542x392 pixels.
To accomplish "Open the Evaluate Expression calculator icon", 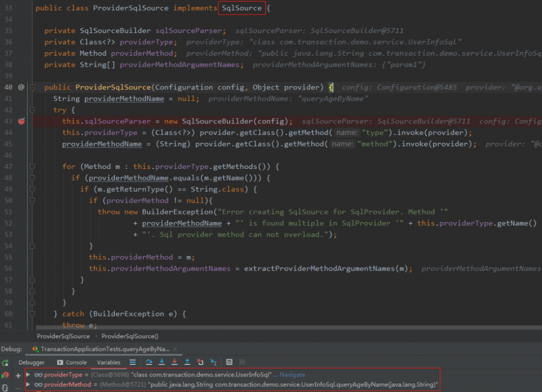I will click(x=229, y=362).
